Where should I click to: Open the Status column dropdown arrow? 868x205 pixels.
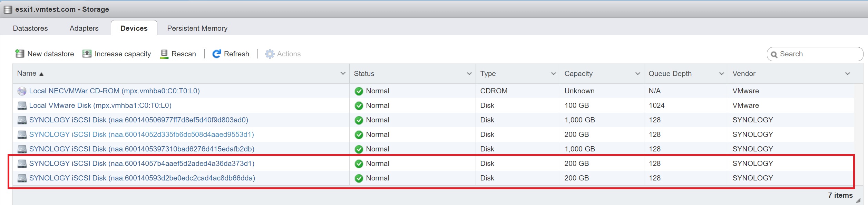(469, 73)
